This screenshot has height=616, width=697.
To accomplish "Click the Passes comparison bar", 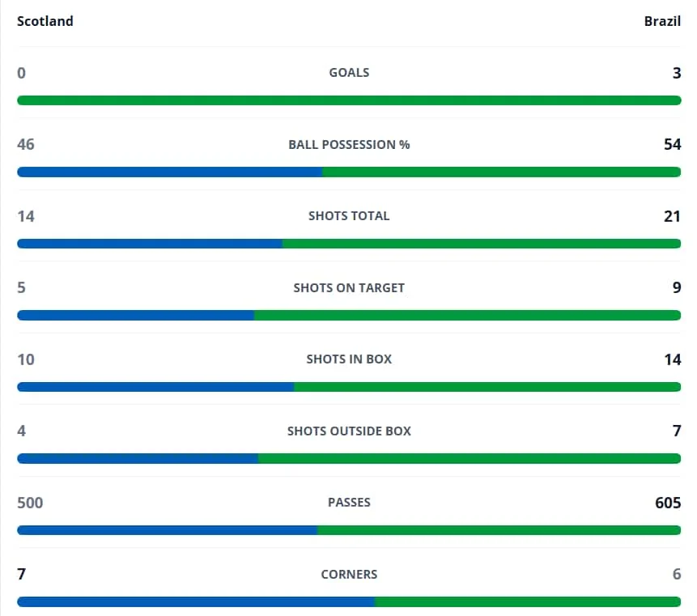I will (349, 530).
